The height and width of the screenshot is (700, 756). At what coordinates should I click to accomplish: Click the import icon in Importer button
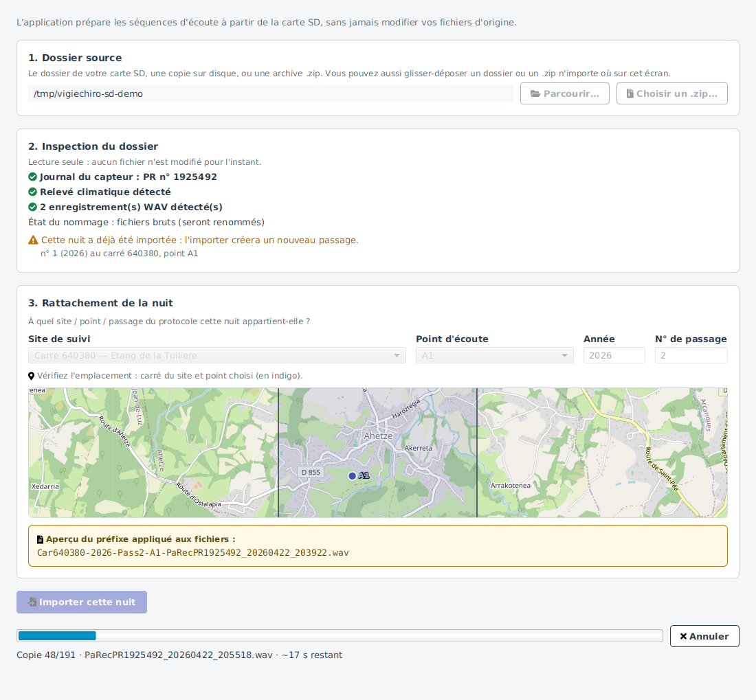coord(32,602)
